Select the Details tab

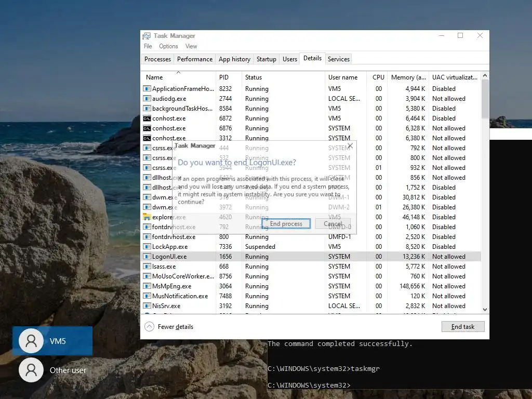click(312, 58)
